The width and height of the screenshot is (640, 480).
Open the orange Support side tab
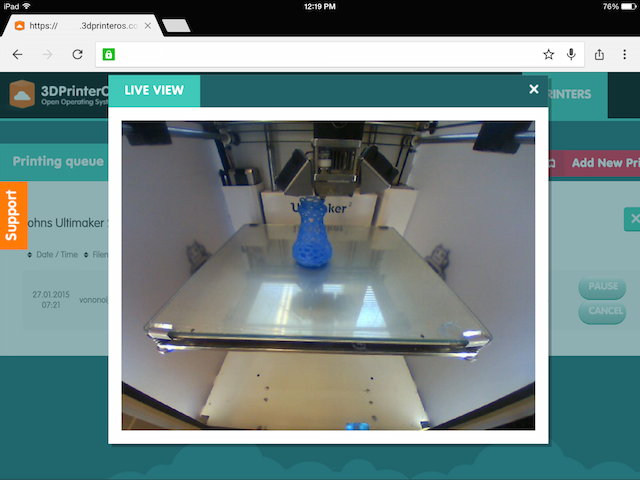click(13, 215)
